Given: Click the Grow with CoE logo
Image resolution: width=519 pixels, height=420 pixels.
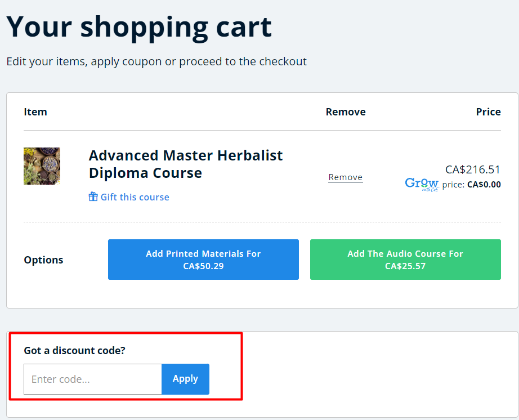Looking at the screenshot, I should tap(422, 184).
